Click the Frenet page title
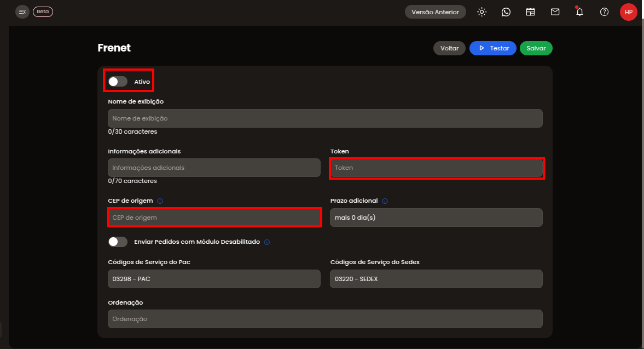 (114, 48)
